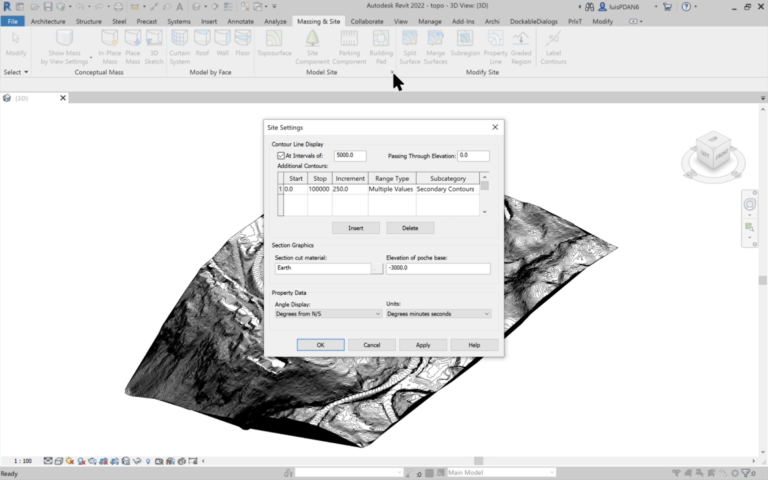Switch to the Manage ribbon tab
768x480 pixels.
point(430,21)
